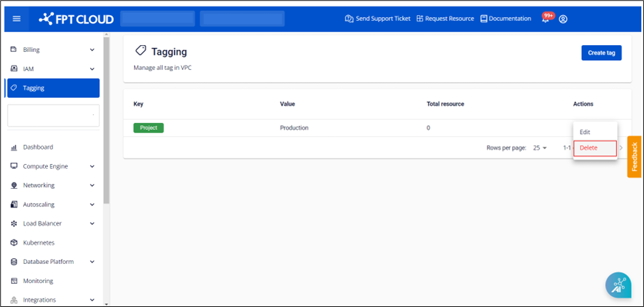
Task: Click the notification bell icon
Action: 546,19
